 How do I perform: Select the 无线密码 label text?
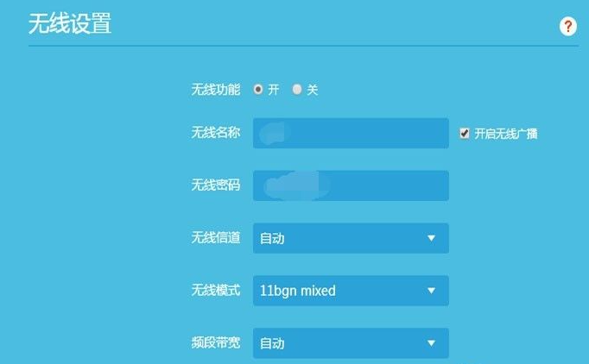point(215,185)
